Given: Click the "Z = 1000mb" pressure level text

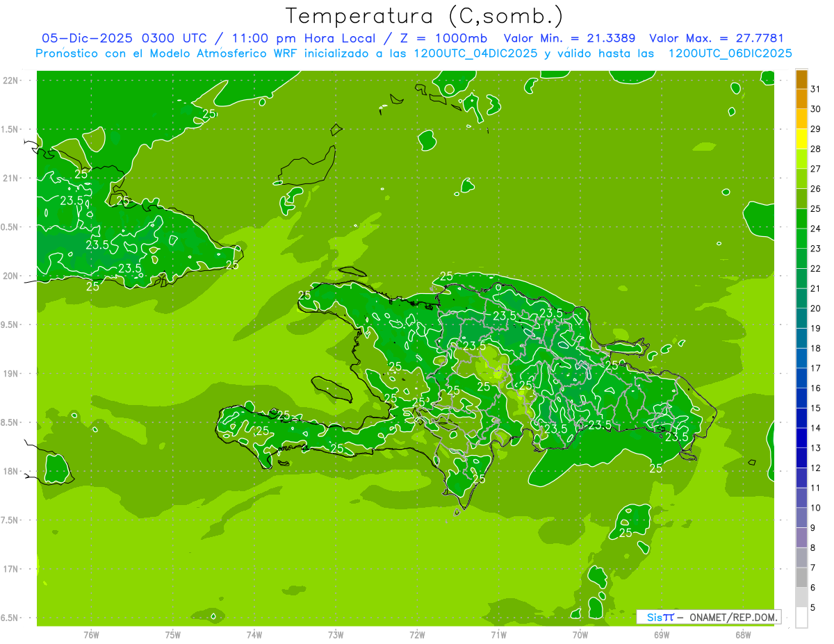Looking at the screenshot, I should (443, 38).
